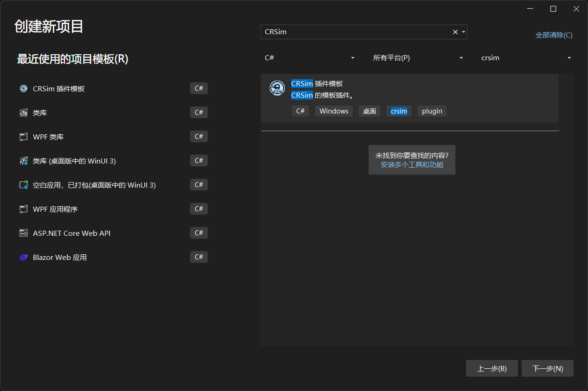Click the Class Library (类库) icon
Image resolution: width=588 pixels, height=391 pixels.
(24, 113)
